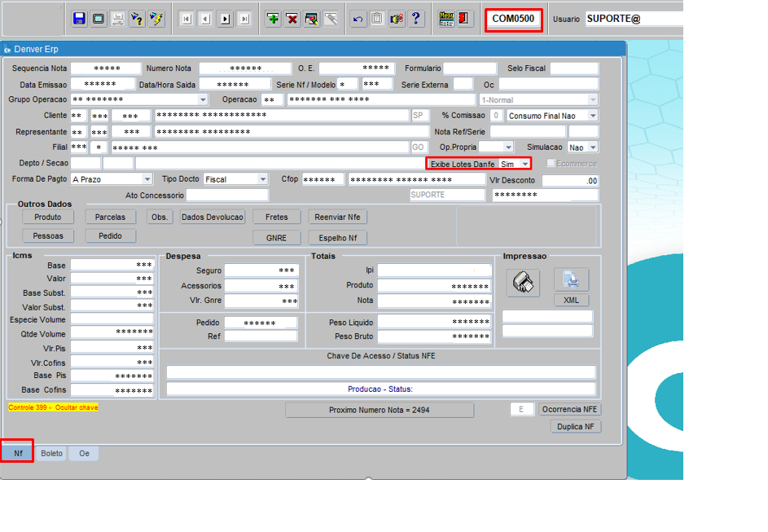Switch to the Boleto tab
Image resolution: width=768 pixels, height=532 pixels.
(x=50, y=452)
